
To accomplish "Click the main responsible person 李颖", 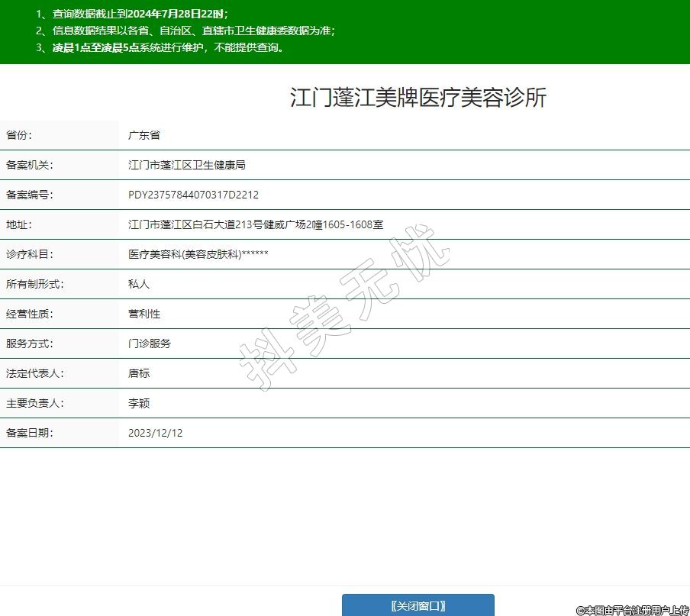I will tap(139, 403).
